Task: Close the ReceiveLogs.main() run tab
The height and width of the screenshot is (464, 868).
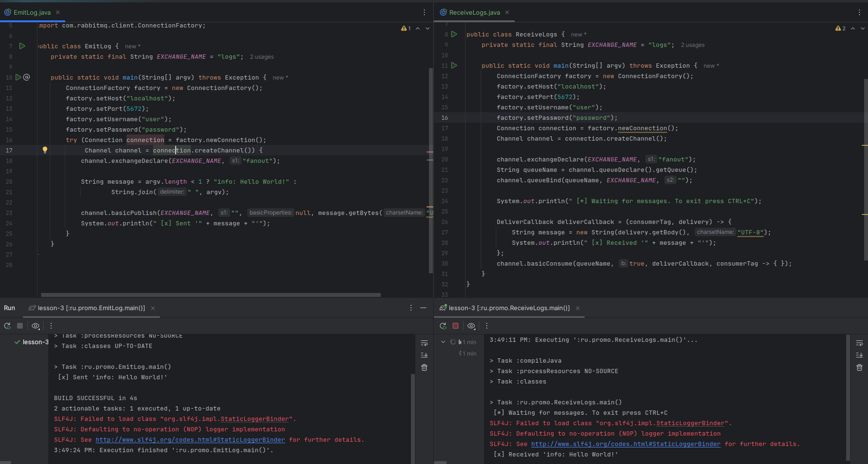Action: [578, 308]
